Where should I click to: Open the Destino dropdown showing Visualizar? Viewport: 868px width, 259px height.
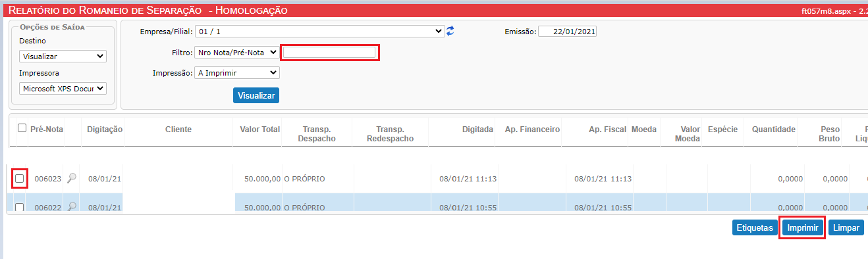click(63, 57)
